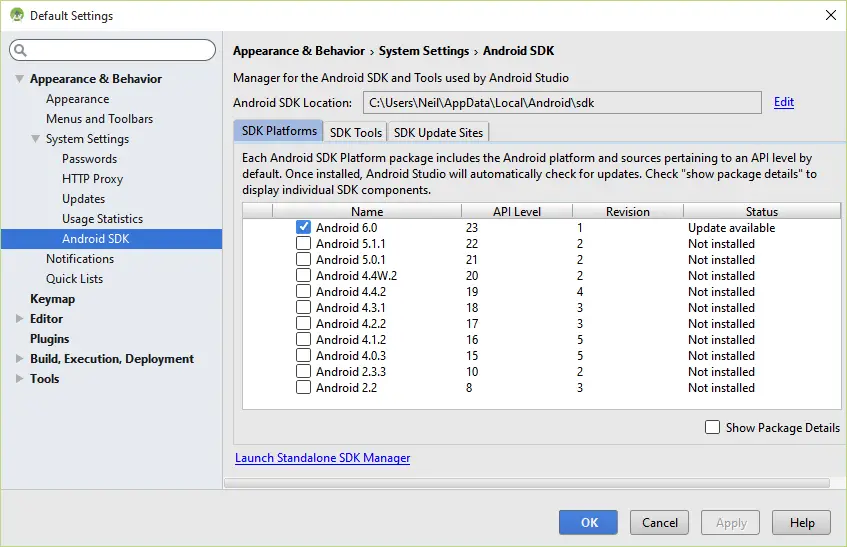The height and width of the screenshot is (547, 847).
Task: Uncheck the Android 6.0 platform checkbox
Action: pos(303,228)
